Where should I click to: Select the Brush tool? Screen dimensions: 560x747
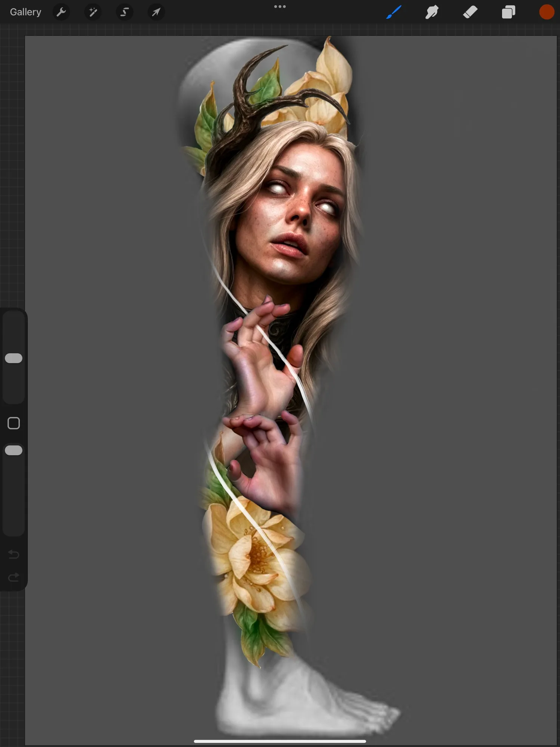(394, 12)
